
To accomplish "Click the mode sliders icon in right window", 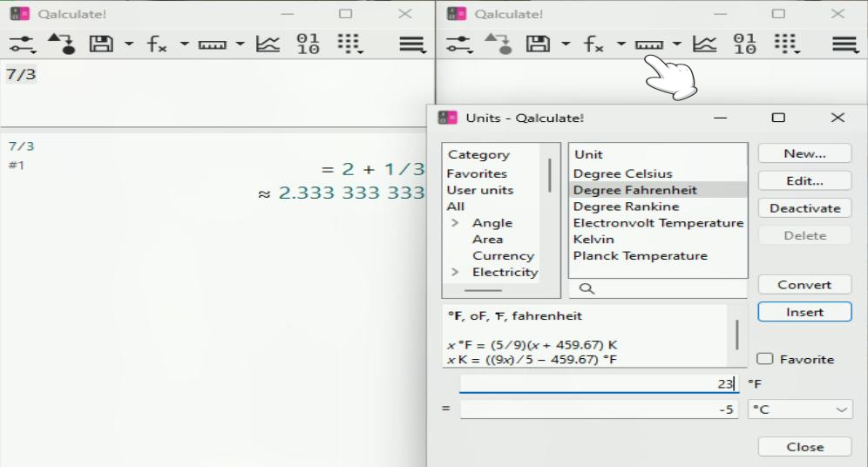I will [458, 44].
